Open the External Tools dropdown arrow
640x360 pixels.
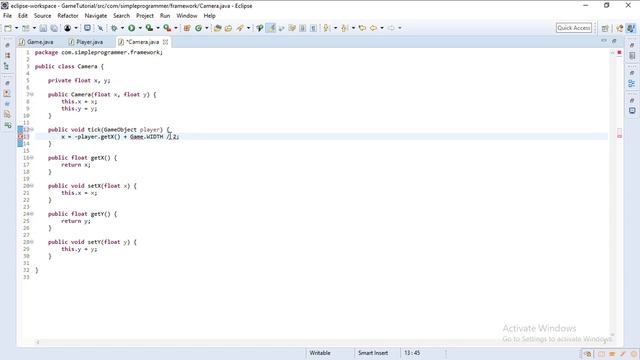coord(176,28)
